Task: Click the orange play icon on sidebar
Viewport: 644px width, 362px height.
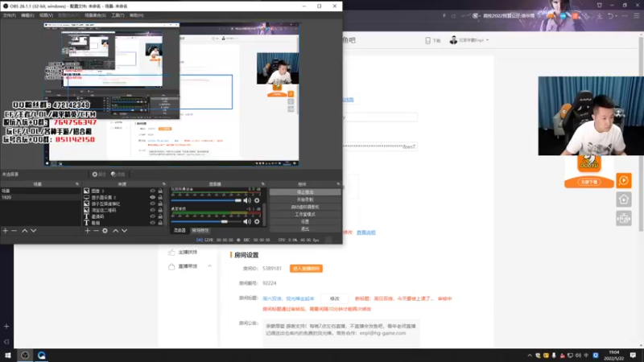Action: 623,180
